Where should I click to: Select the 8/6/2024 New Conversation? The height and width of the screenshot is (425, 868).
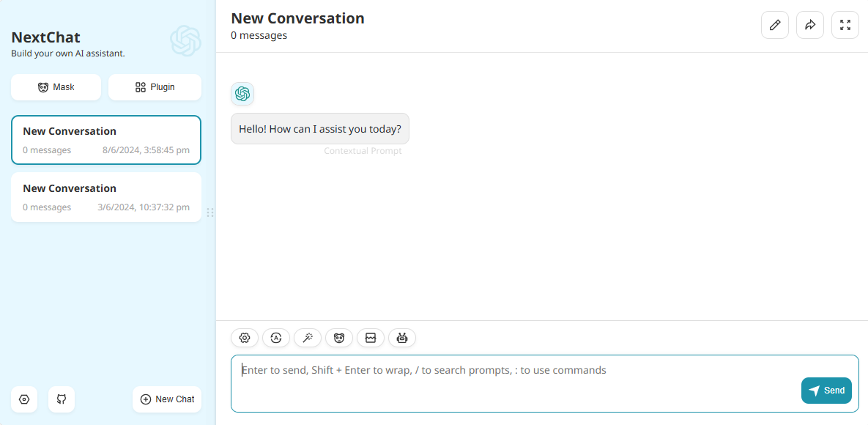(x=105, y=139)
